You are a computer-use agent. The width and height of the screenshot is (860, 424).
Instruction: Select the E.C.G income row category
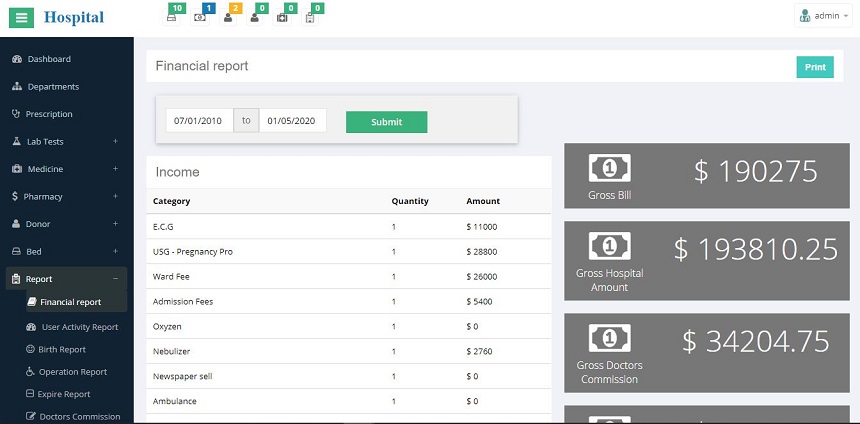163,227
